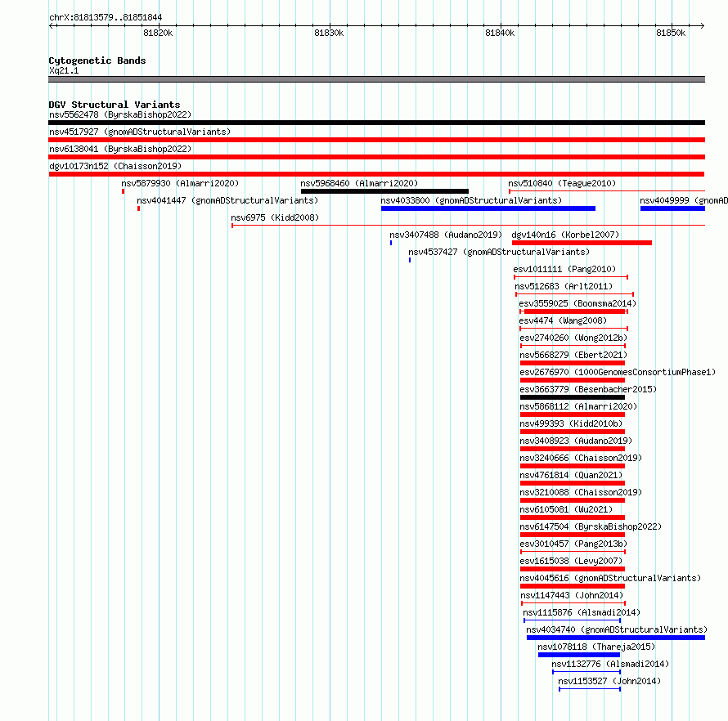This screenshot has width=728, height=721.
Task: Open esv4474 (Wang2008) variant
Action: [x=563, y=320]
